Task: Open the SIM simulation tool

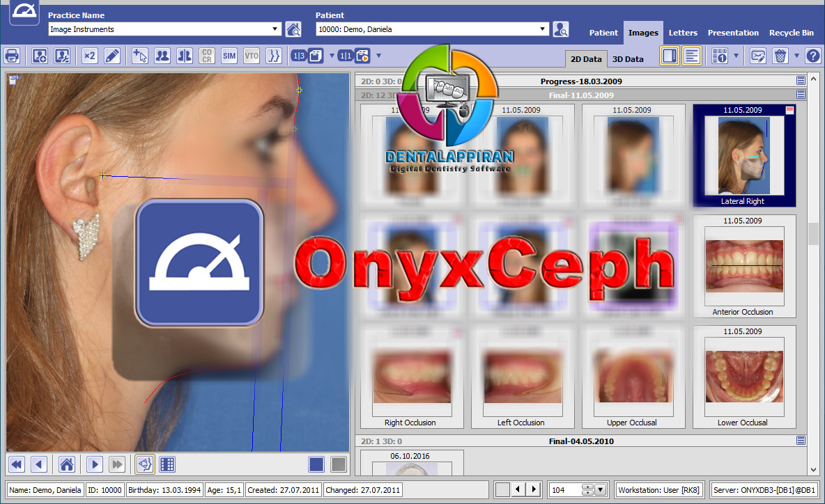Action: tap(229, 56)
